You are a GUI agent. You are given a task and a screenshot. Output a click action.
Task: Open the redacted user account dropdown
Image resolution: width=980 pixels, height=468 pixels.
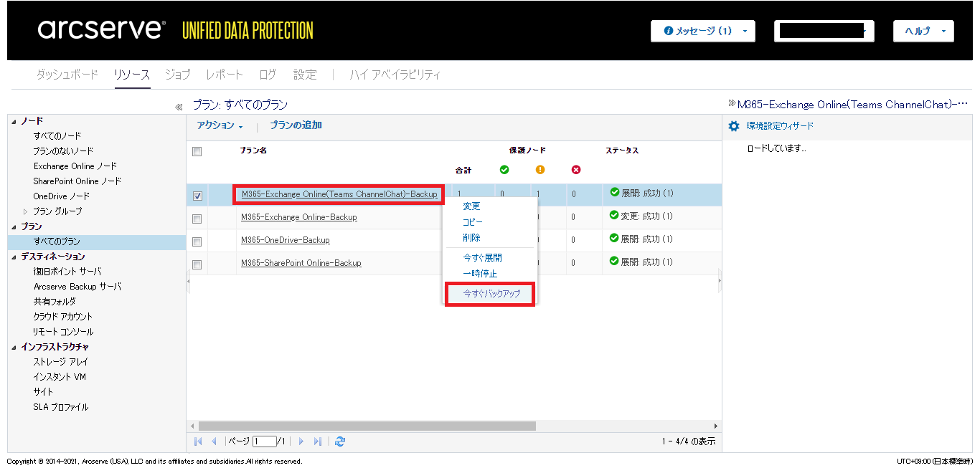coord(826,31)
